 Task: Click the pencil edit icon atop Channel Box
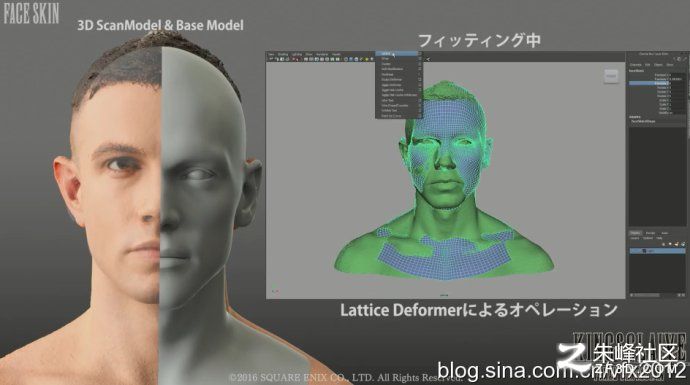coord(685,59)
